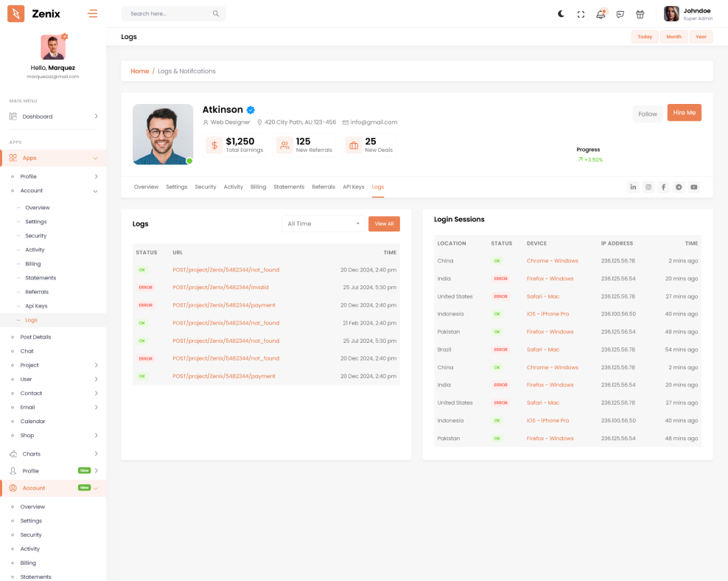728x581 pixels.
Task: Click the Facebook social icon
Action: 663,187
